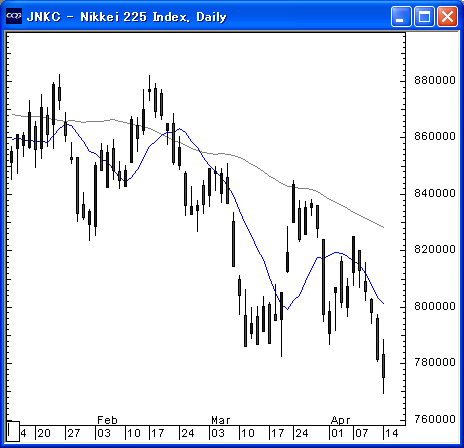Click the Apr month label on time axis

click(340, 420)
